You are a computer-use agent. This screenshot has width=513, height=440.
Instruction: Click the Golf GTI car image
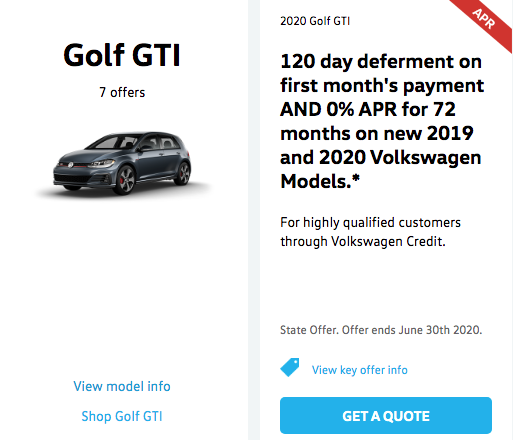pos(123,164)
